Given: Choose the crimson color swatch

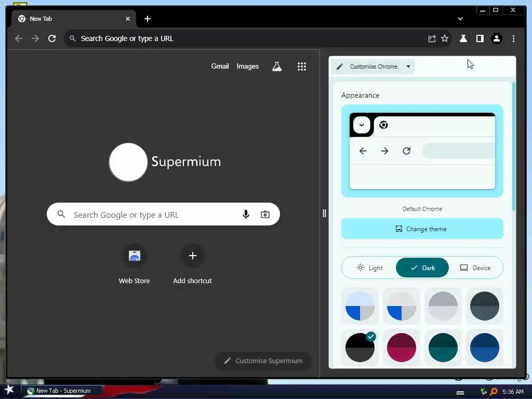Looking at the screenshot, I should tap(402, 348).
